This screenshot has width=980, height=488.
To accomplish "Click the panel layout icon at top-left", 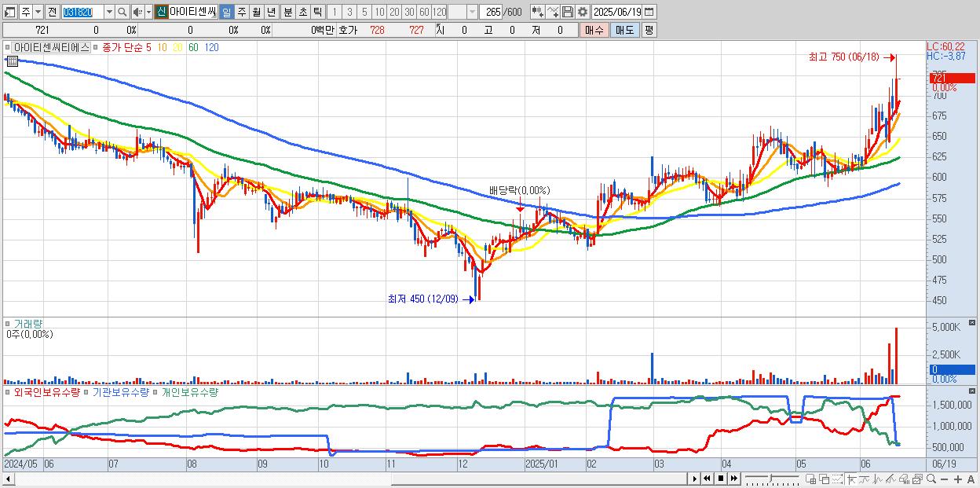I will pos(10,12).
